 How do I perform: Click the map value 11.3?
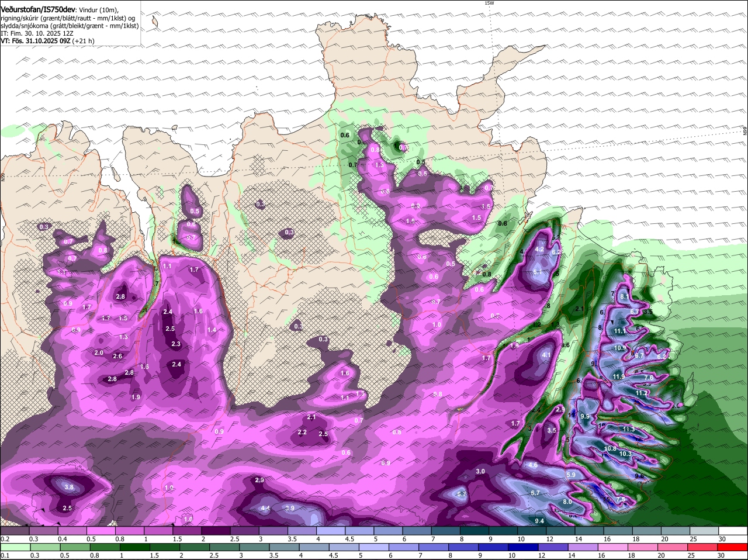(x=629, y=429)
